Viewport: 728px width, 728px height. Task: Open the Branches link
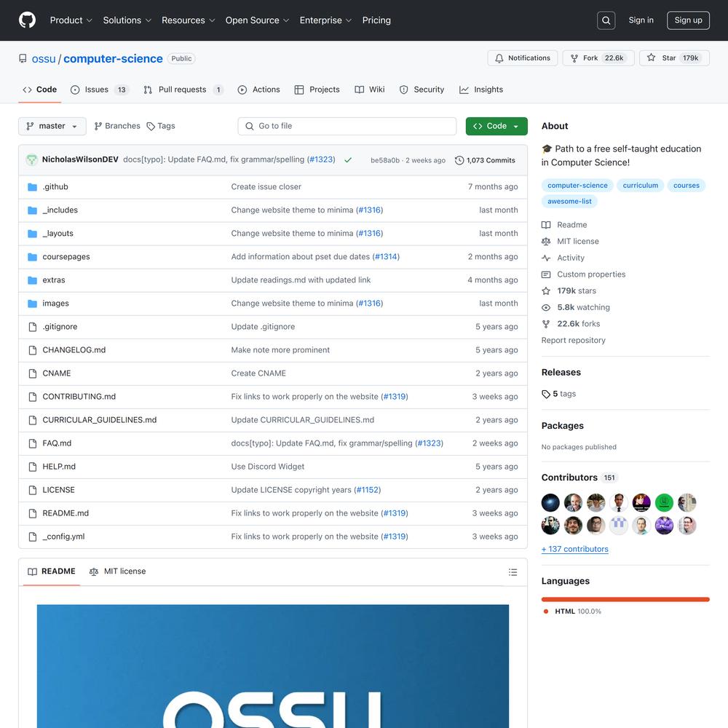coord(117,126)
